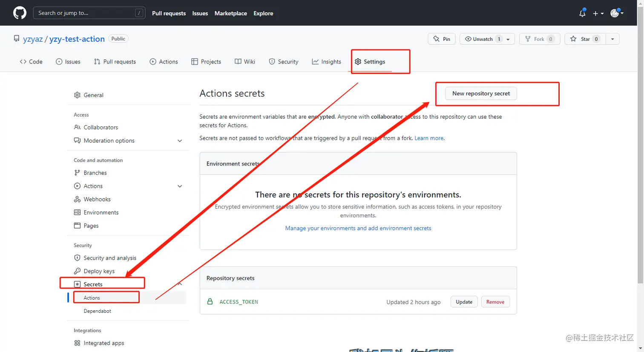
Task: Switch to the Insights tab
Action: point(327,62)
